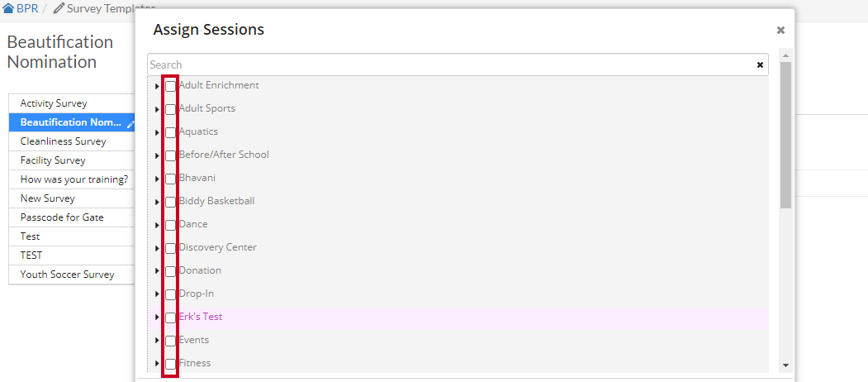Check the Adult Enrichment checkbox
This screenshot has height=382, width=868.
pyautogui.click(x=170, y=86)
